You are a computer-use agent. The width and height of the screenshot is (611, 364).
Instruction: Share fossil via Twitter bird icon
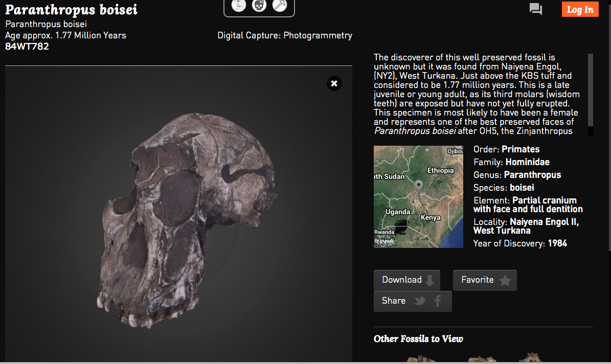point(420,301)
